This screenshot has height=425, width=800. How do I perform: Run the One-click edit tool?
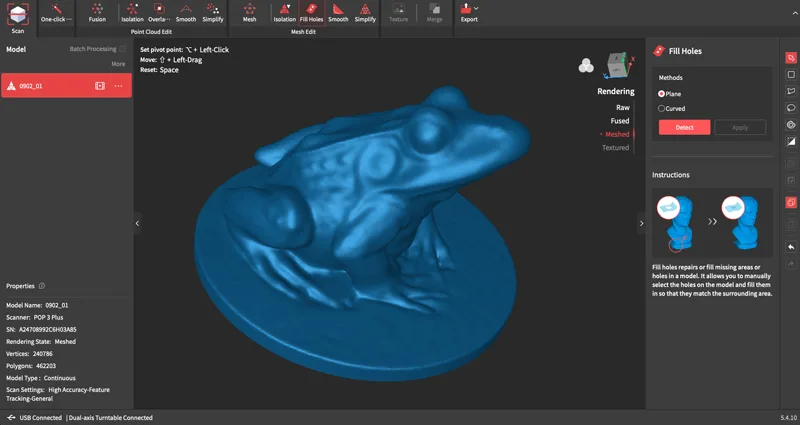point(56,13)
